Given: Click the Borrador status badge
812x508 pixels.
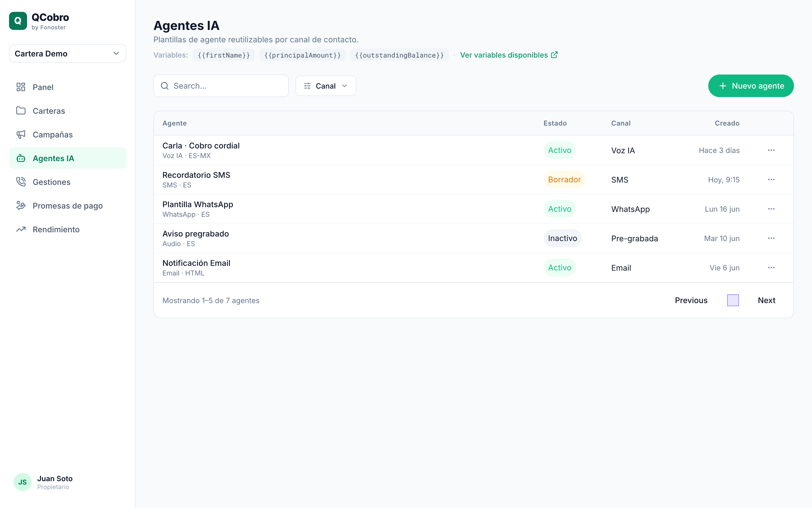Looking at the screenshot, I should 564,179.
